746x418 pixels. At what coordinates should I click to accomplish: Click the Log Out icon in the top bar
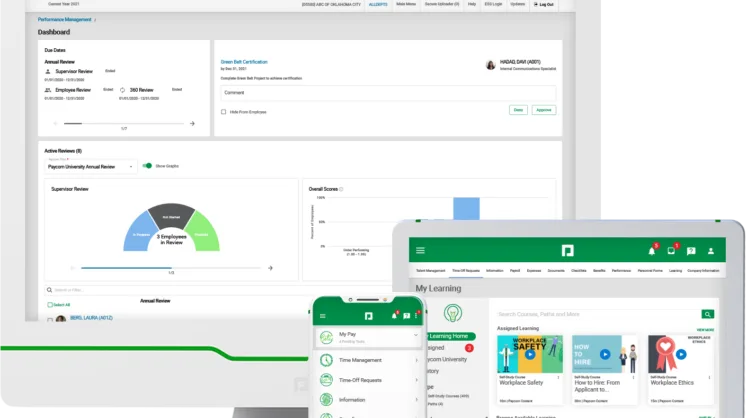536,4
